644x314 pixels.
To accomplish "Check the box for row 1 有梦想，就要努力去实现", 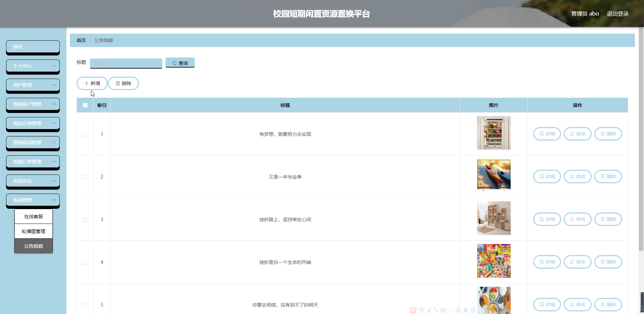I will [85, 134].
